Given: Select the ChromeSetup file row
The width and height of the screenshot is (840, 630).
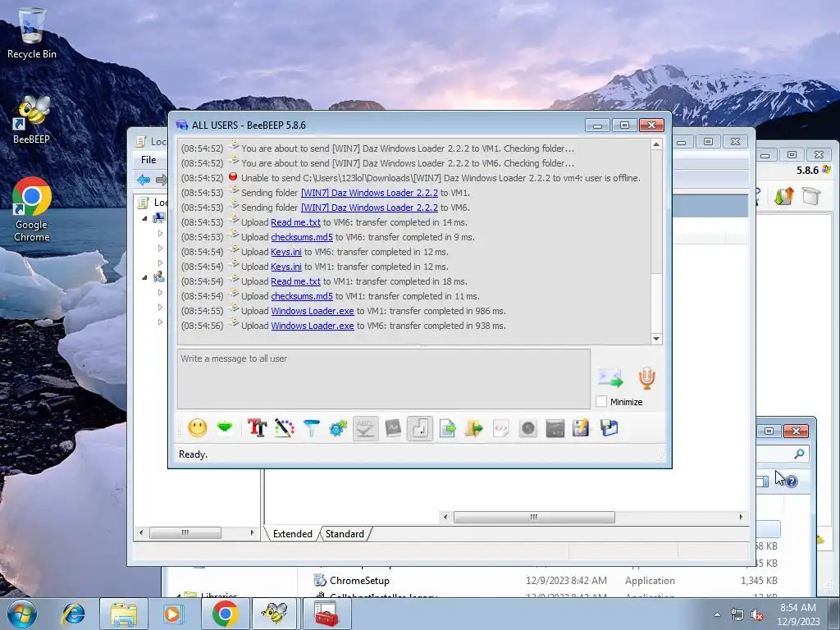Looking at the screenshot, I should [x=546, y=581].
